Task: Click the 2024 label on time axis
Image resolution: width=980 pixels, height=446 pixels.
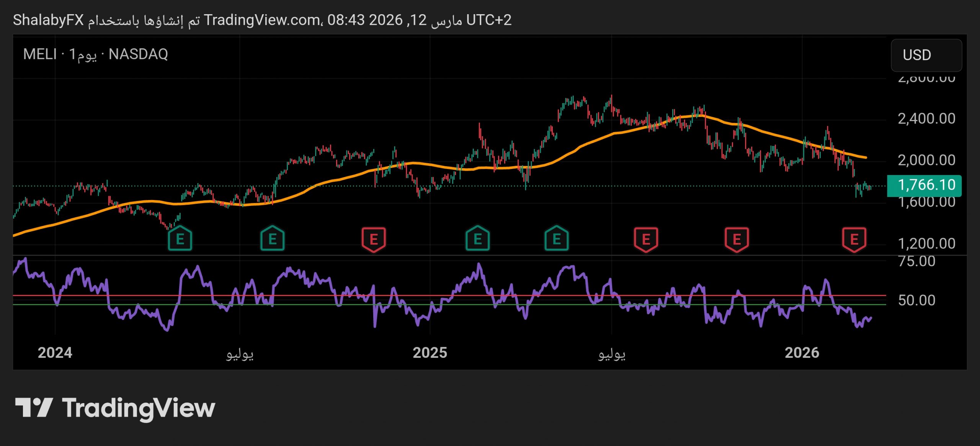Action: 55,353
